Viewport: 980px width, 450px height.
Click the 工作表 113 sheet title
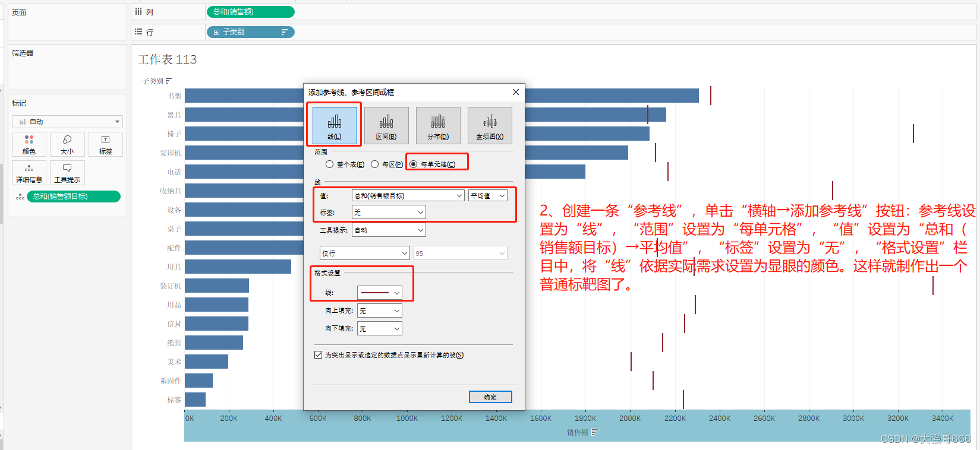167,59
